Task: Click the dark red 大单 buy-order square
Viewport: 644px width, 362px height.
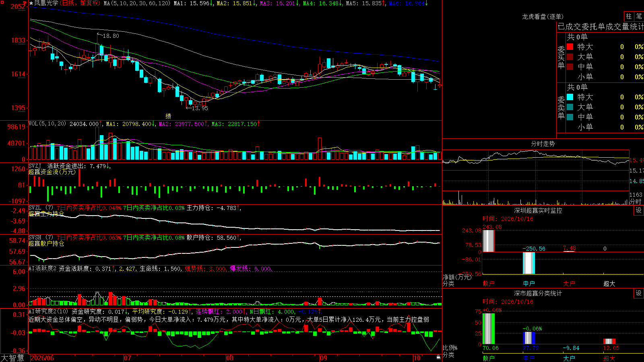Action: click(x=570, y=57)
